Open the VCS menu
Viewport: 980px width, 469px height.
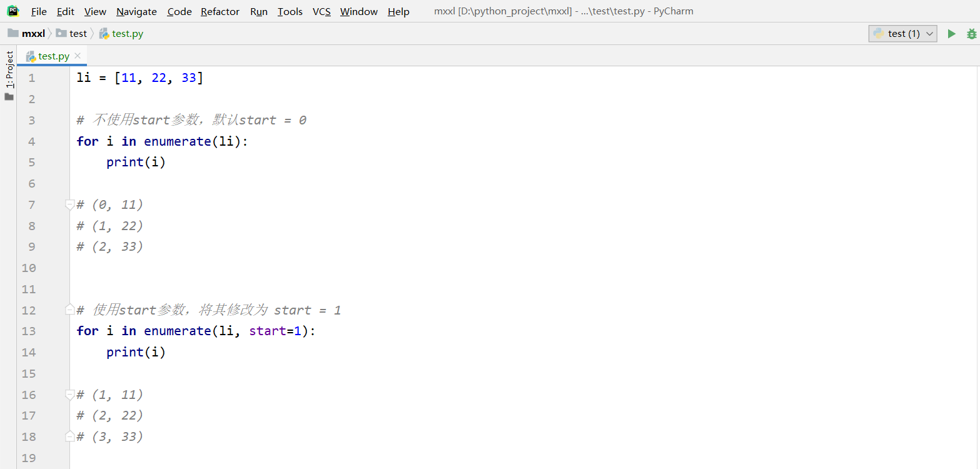(x=321, y=11)
